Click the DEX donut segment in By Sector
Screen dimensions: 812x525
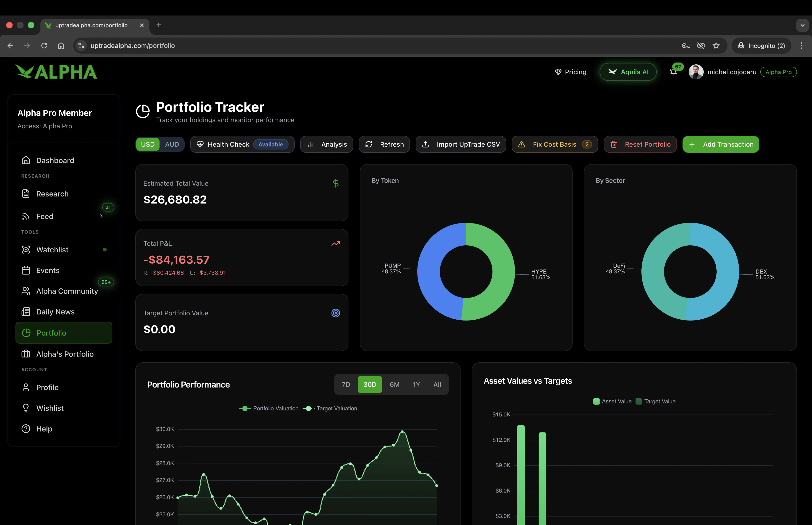[x=727, y=273]
